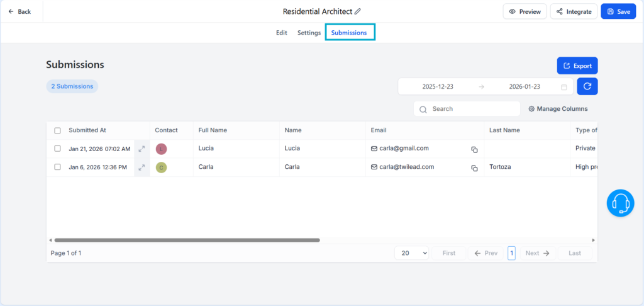
Task: Switch to the Settings tab
Action: (309, 33)
